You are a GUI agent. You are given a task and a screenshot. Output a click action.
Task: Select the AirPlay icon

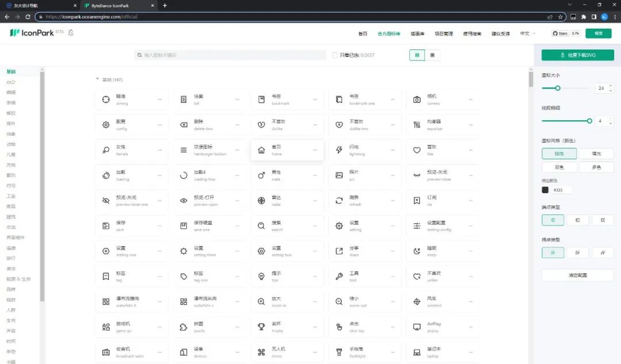tap(417, 327)
